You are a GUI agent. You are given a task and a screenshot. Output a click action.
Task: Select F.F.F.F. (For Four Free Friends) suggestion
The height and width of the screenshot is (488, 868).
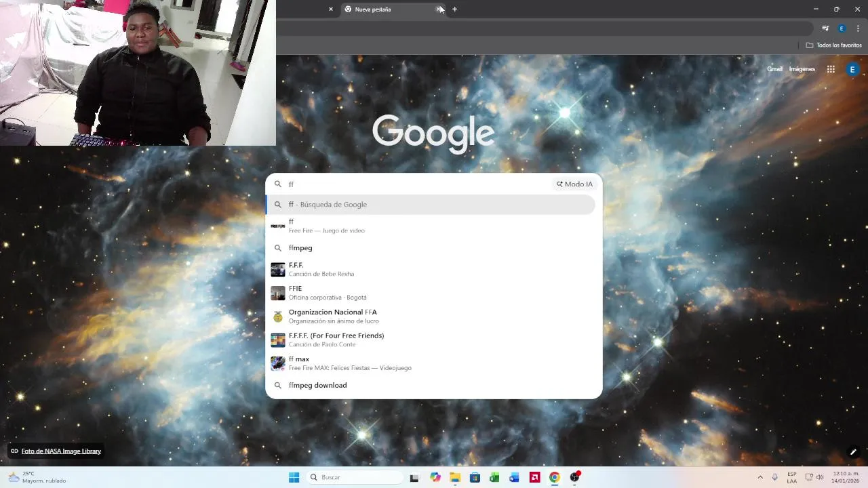431,340
